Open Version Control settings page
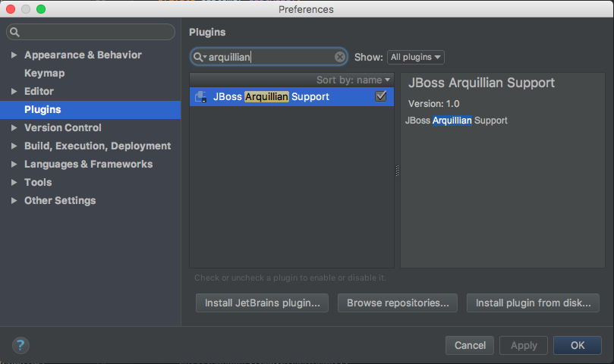This screenshot has height=364, width=614. (63, 127)
